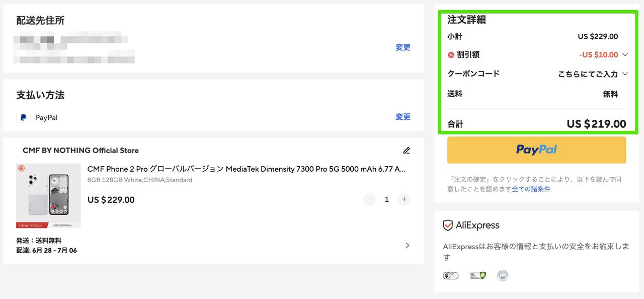Click the 小計 label
The image size is (644, 299).
(x=455, y=36)
